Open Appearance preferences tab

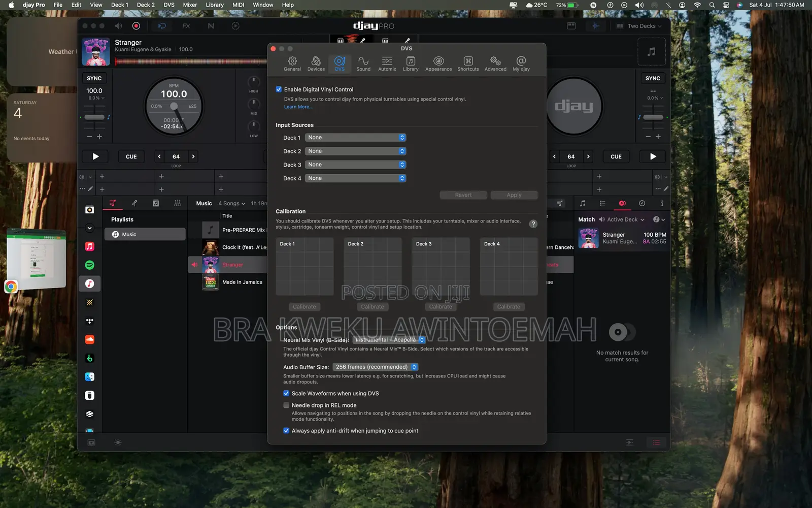438,63
